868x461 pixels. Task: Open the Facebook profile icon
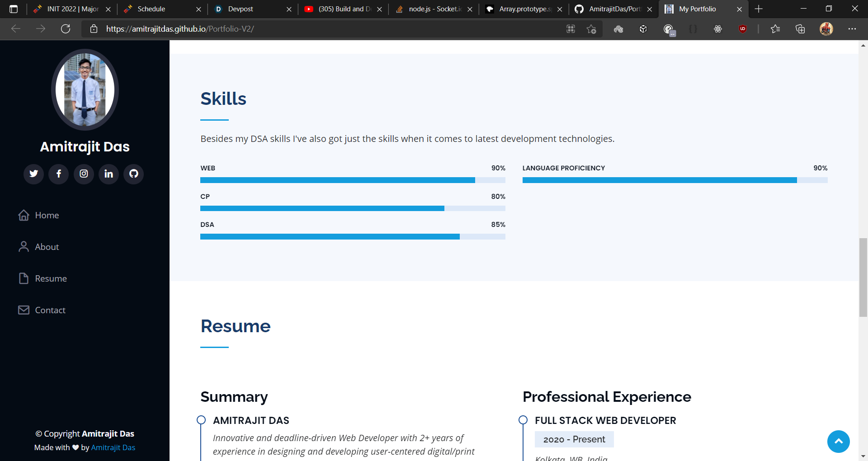59,174
